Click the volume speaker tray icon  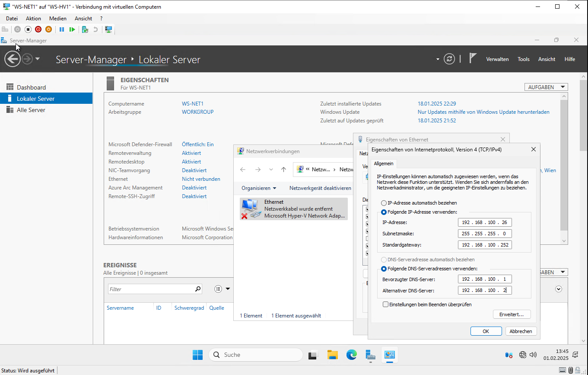coord(533,355)
